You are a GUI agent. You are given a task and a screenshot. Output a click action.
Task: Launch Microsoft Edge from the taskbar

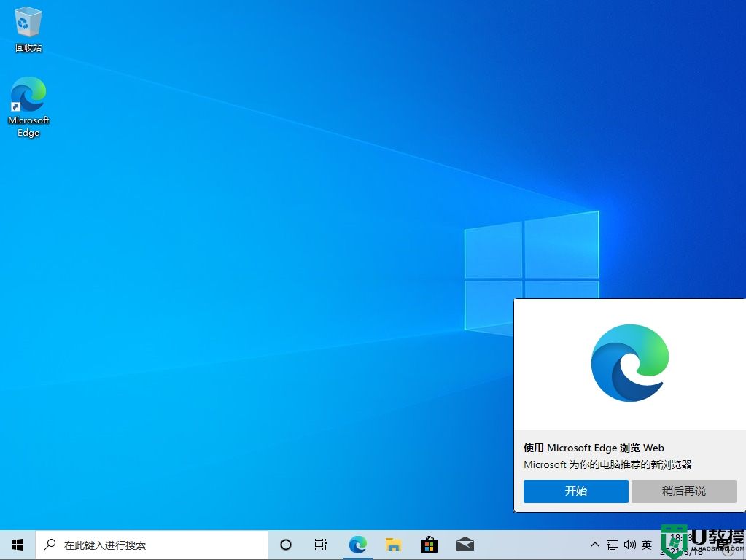click(x=358, y=545)
